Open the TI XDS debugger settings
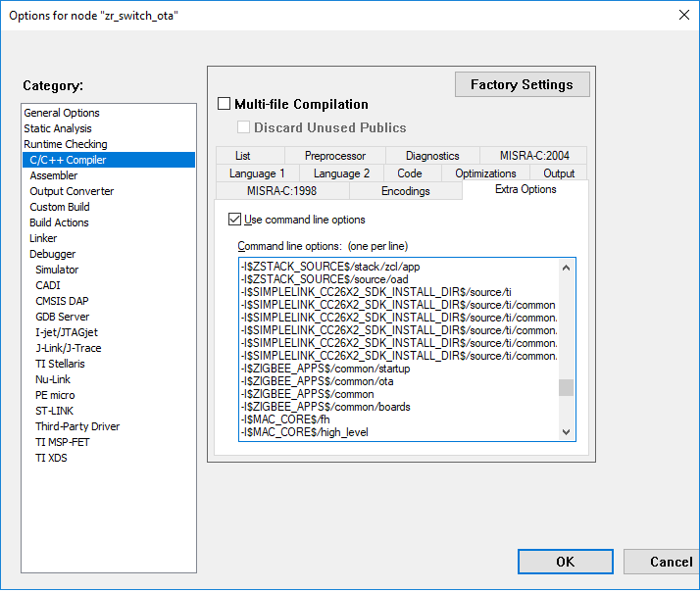700x592 pixels. pos(51,458)
